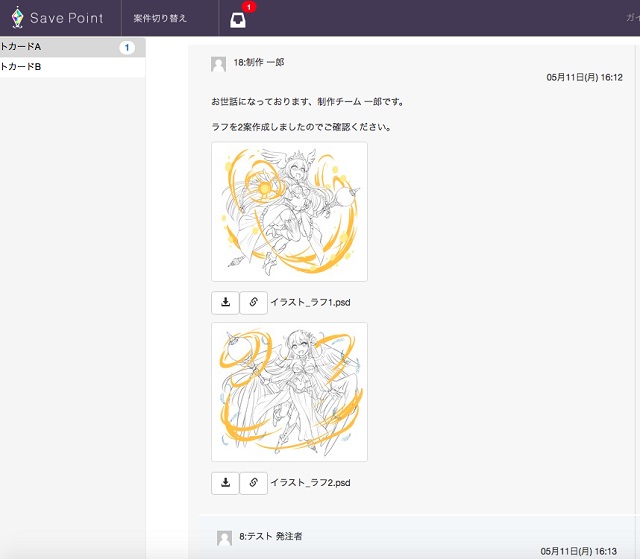The height and width of the screenshot is (559, 640).
Task: Click the unread badge on トカードA
Action: [x=127, y=48]
